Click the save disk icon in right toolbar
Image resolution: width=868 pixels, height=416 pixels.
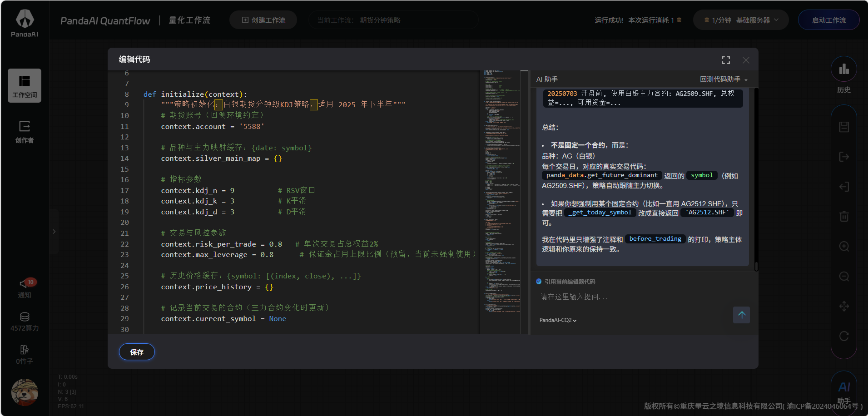844,127
